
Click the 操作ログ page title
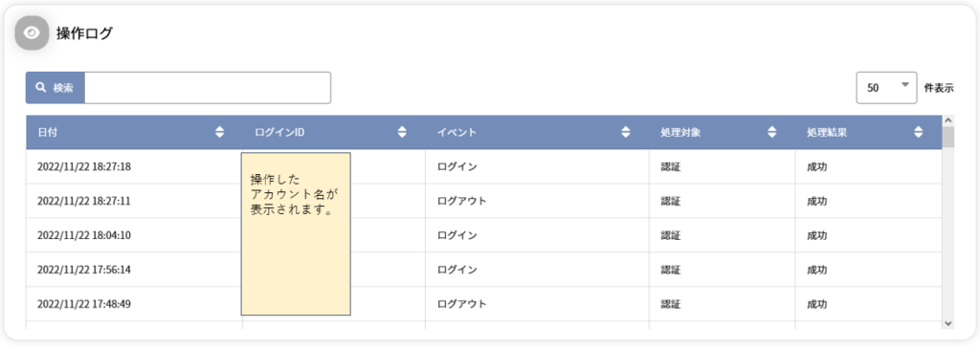84,33
